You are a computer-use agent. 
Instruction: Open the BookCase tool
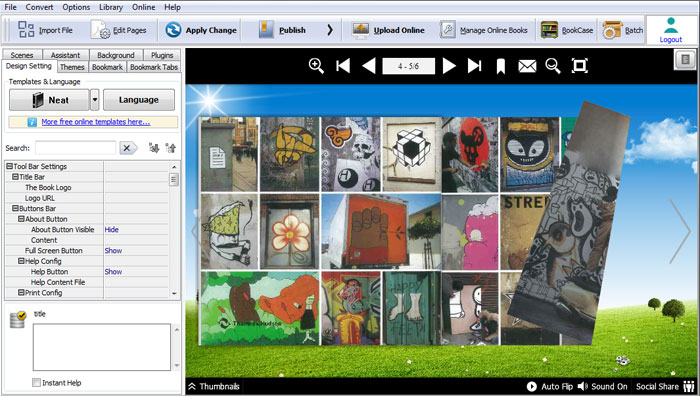[567, 30]
